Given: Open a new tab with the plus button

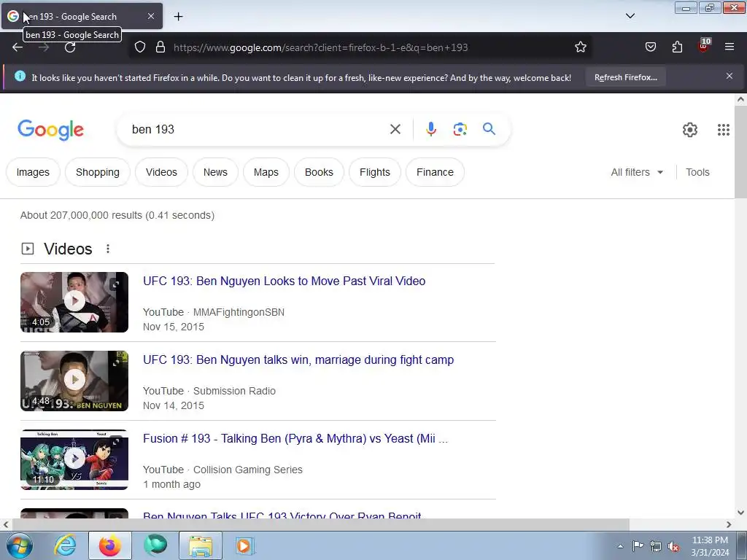Looking at the screenshot, I should click(x=178, y=17).
